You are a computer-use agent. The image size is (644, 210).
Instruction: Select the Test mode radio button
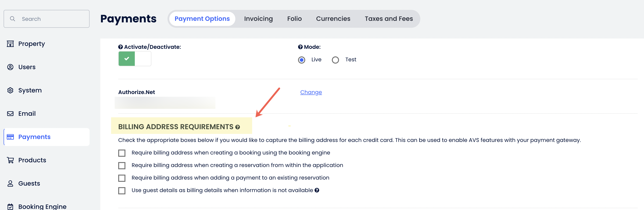[335, 60]
